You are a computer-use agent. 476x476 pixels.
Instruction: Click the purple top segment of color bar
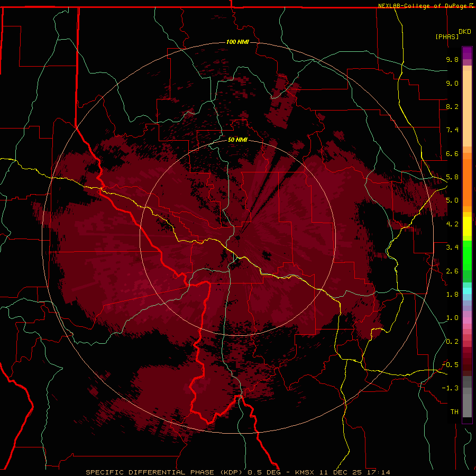pos(467,53)
